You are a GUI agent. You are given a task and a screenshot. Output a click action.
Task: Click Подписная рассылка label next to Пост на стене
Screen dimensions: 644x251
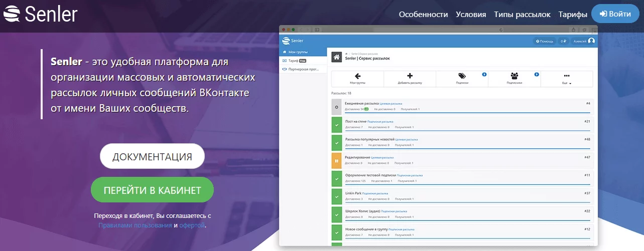380,122
